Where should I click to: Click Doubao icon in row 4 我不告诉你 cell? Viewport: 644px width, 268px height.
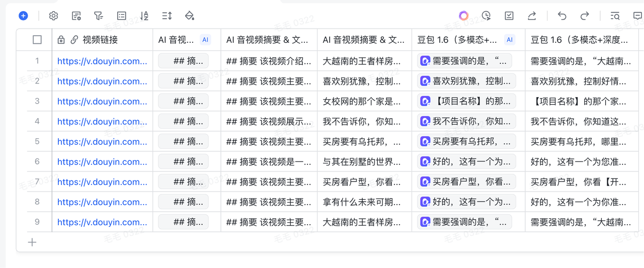click(x=425, y=121)
